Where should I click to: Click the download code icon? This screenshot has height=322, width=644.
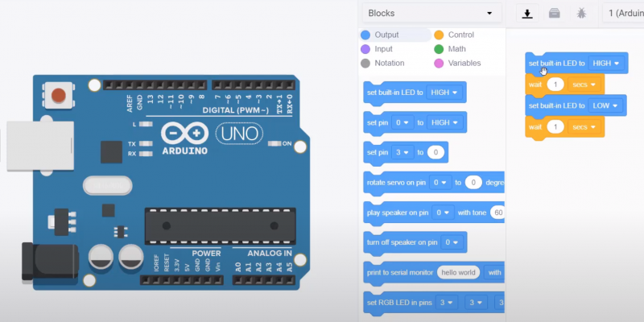(527, 14)
